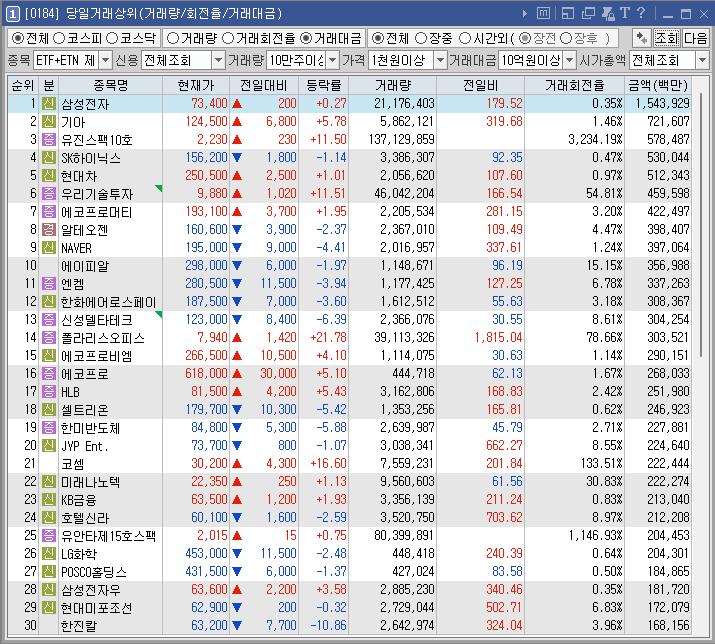Select the 호텔신라 stock name

point(85,518)
